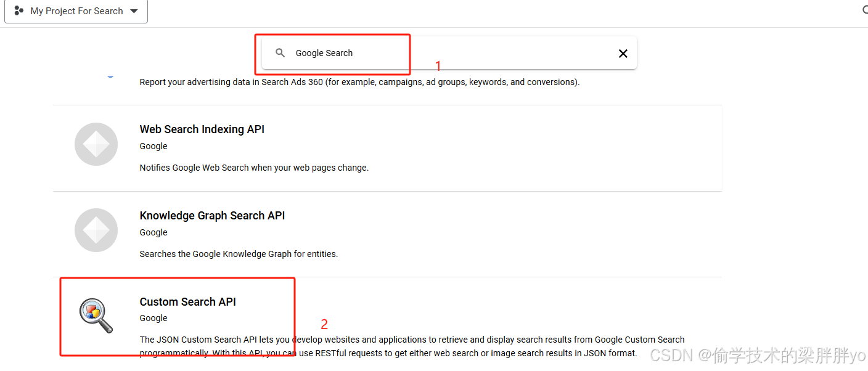This screenshot has height=371, width=868.
Task: Open Knowledge Graph Search API title
Action: coord(212,216)
